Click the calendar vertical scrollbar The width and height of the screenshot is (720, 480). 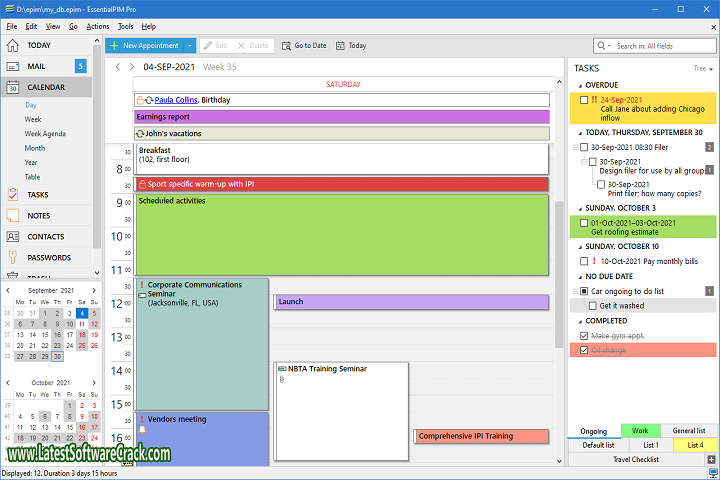click(559, 275)
